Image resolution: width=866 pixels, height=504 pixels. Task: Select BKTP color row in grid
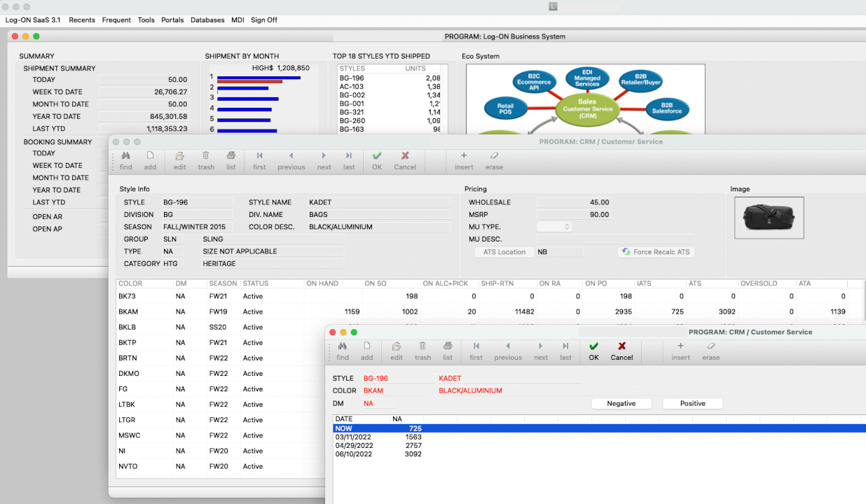pyautogui.click(x=221, y=342)
